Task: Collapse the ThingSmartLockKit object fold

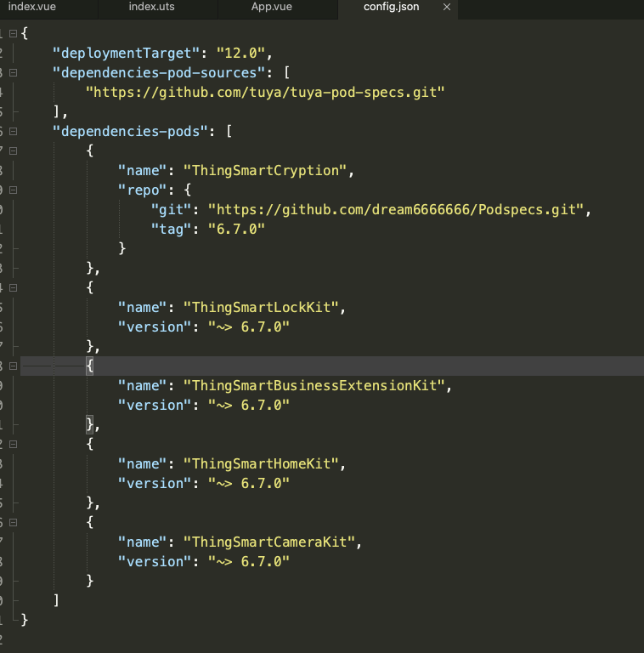Action: (14, 287)
